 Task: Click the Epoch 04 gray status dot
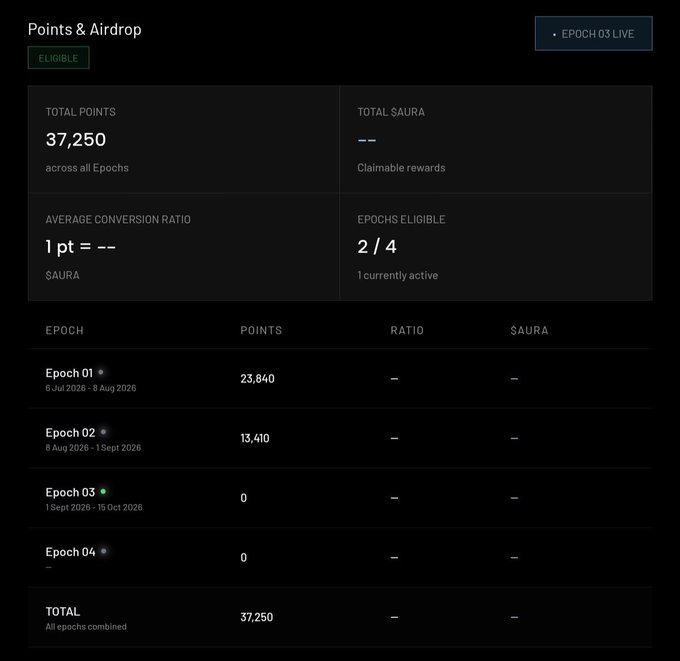coord(104,551)
